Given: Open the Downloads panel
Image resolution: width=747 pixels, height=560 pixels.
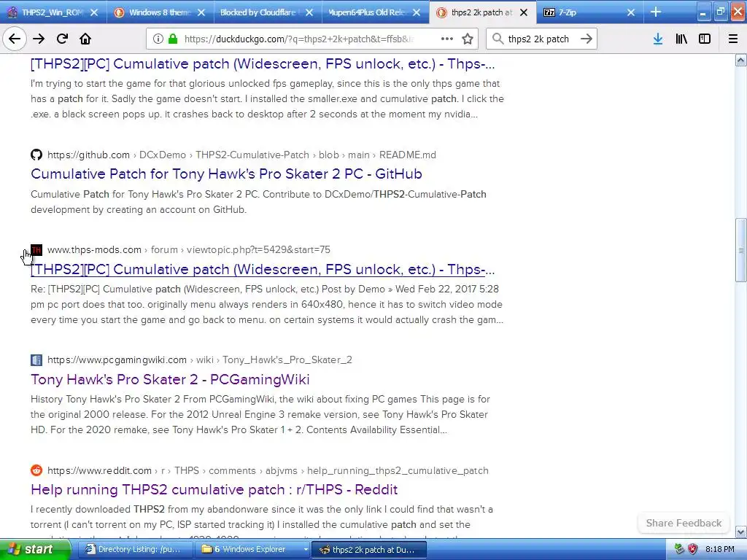Looking at the screenshot, I should click(657, 39).
